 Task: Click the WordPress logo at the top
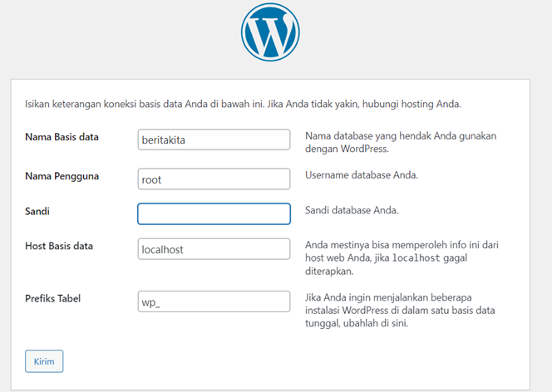(269, 32)
